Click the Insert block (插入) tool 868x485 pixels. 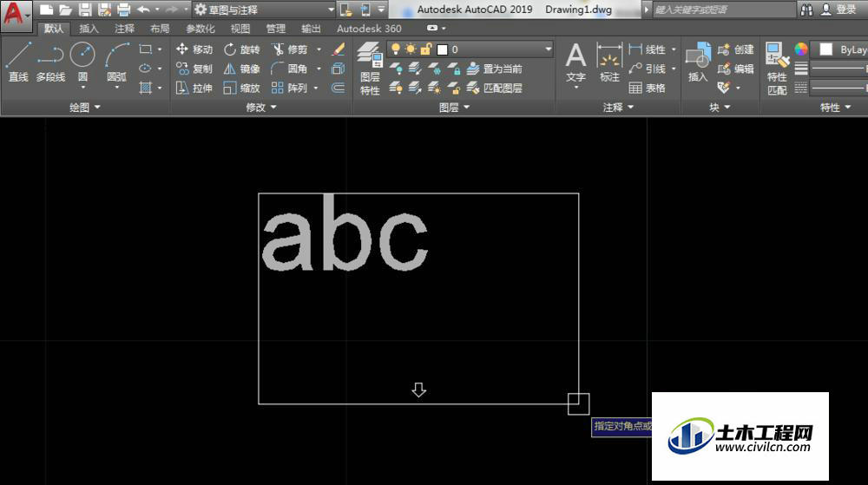[698, 63]
